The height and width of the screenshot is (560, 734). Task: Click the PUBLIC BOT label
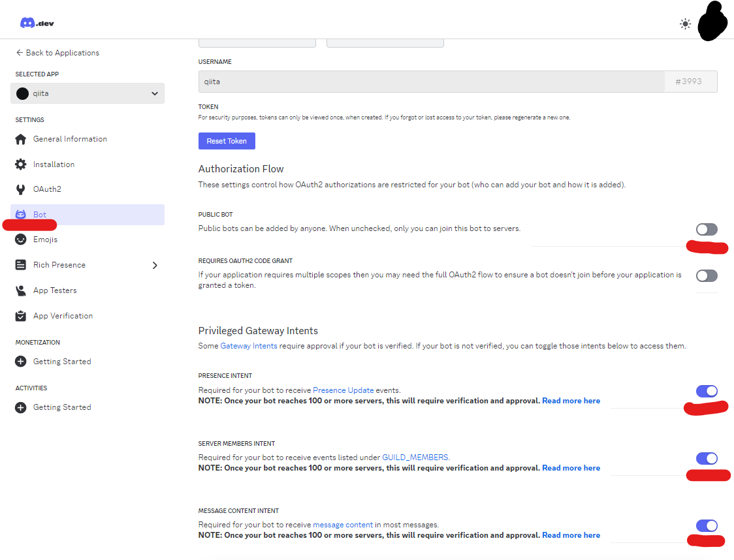pos(215,214)
